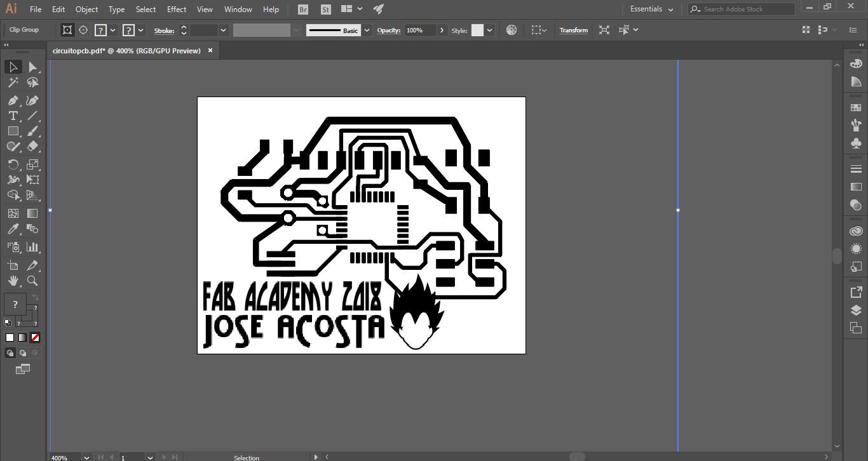Pick the Gradient tool
The height and width of the screenshot is (461, 868).
point(32,213)
